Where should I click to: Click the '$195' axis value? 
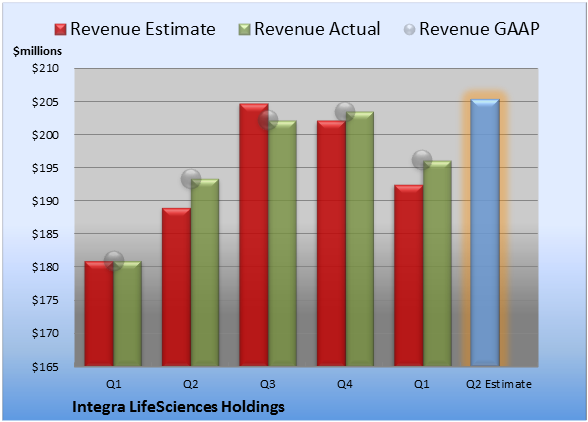click(x=45, y=168)
